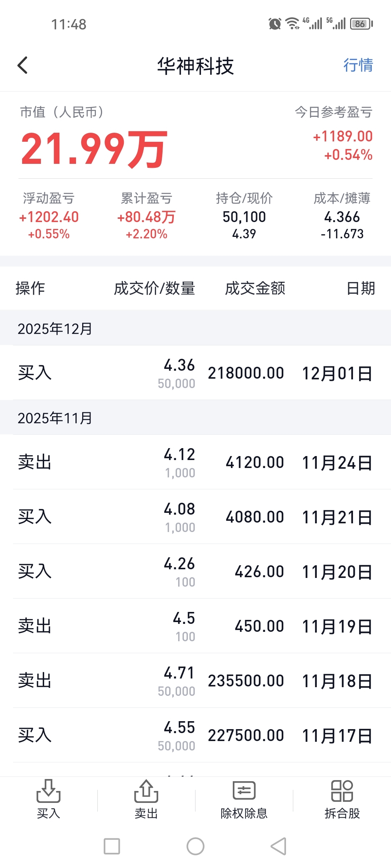
Task: Tap the back arrow icon
Action: pos(22,65)
